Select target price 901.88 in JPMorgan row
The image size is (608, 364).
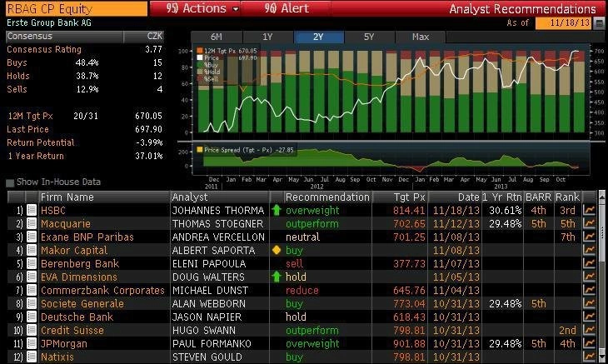click(409, 343)
